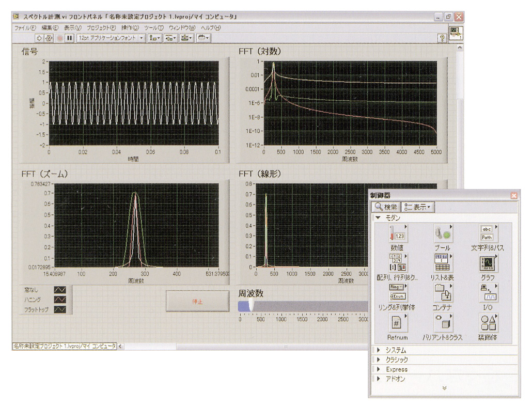
Task: Open the ツール(T) menu
Action: (x=154, y=28)
